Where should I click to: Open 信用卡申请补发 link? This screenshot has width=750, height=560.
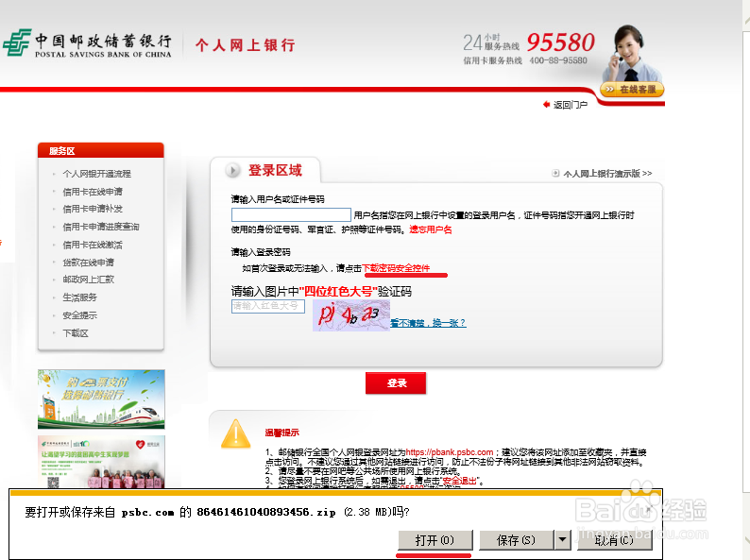[x=93, y=209]
